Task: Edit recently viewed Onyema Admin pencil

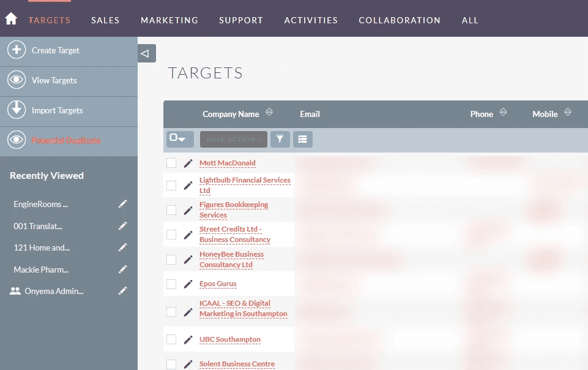Action: pyautogui.click(x=122, y=291)
